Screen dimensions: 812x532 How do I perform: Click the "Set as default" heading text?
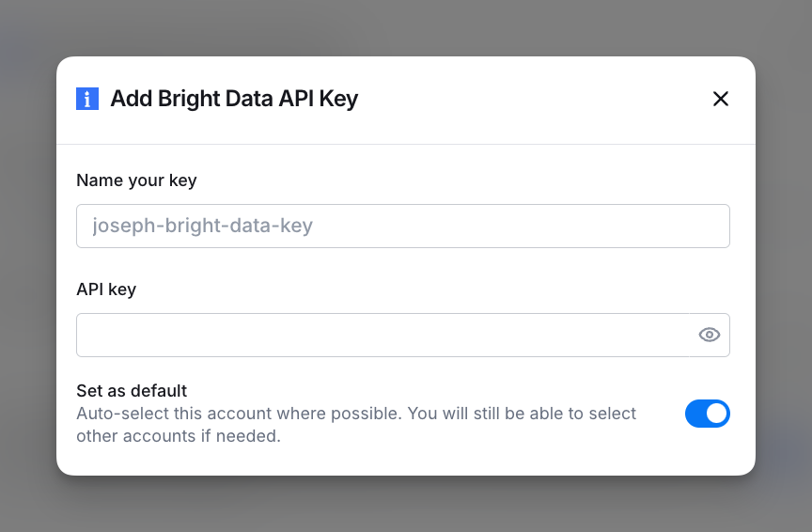[132, 391]
